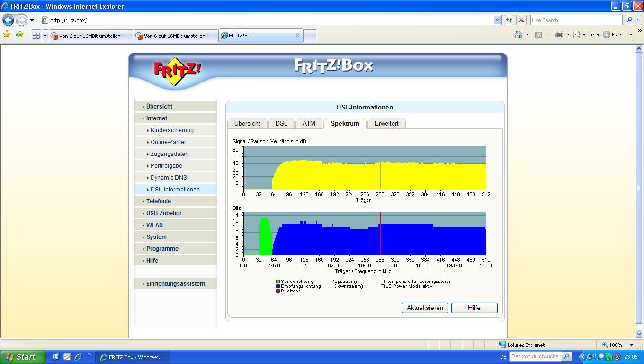Open search provider dropdown arrow
This screenshot has width=644, height=364.
coord(637,20)
